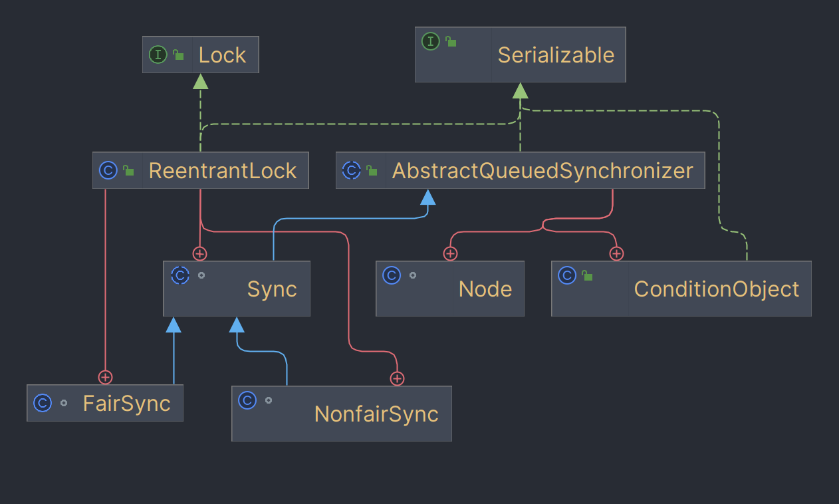839x504 pixels.
Task: Click the blue arrowhead below AbstractQueuedSynchronizer
Action: click(428, 197)
